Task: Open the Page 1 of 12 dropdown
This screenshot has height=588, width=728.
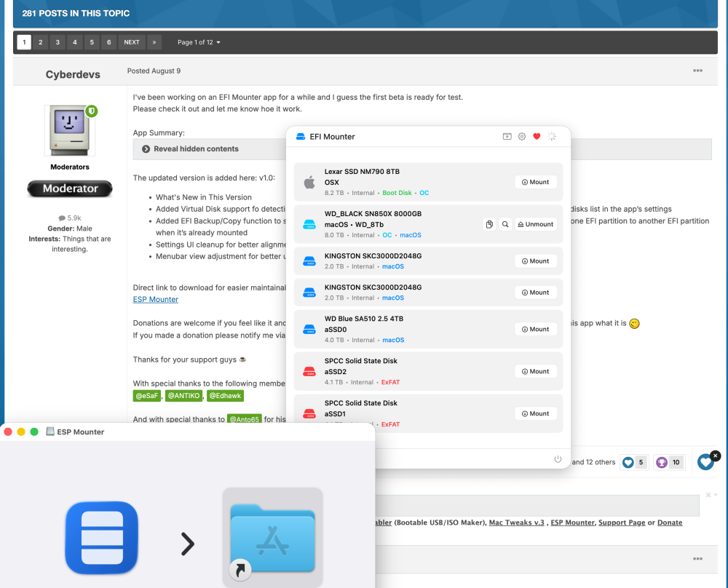Action: pyautogui.click(x=199, y=42)
